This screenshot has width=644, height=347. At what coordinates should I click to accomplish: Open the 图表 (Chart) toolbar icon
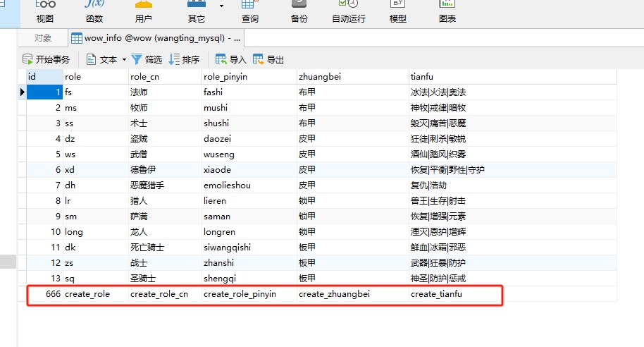click(x=447, y=12)
